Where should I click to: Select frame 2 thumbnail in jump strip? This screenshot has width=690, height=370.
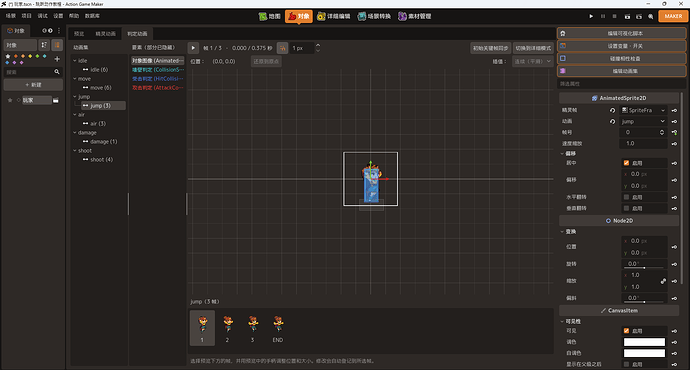coord(228,328)
